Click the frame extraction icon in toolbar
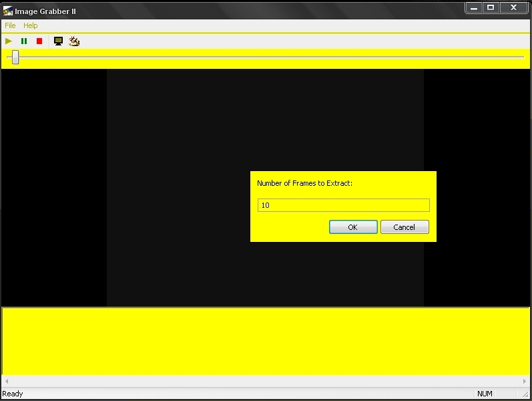Screen dimensions: 532x401 (74, 41)
